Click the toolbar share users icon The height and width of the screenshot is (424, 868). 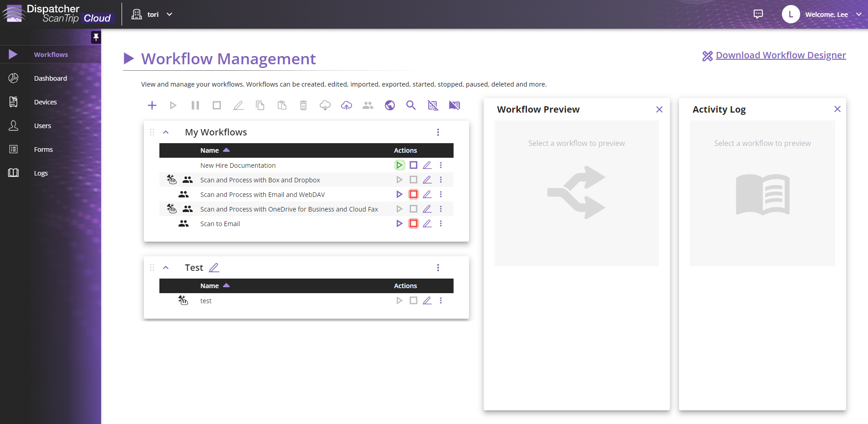pos(368,105)
